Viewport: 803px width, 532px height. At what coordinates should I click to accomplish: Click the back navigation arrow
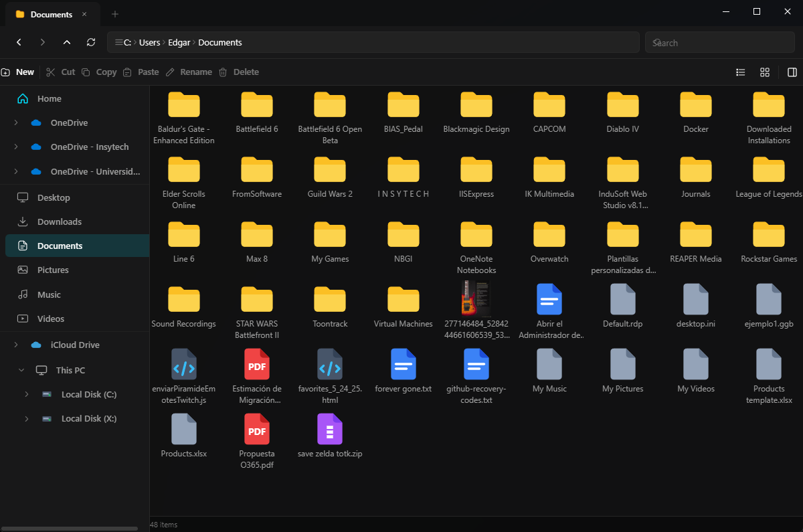point(19,41)
